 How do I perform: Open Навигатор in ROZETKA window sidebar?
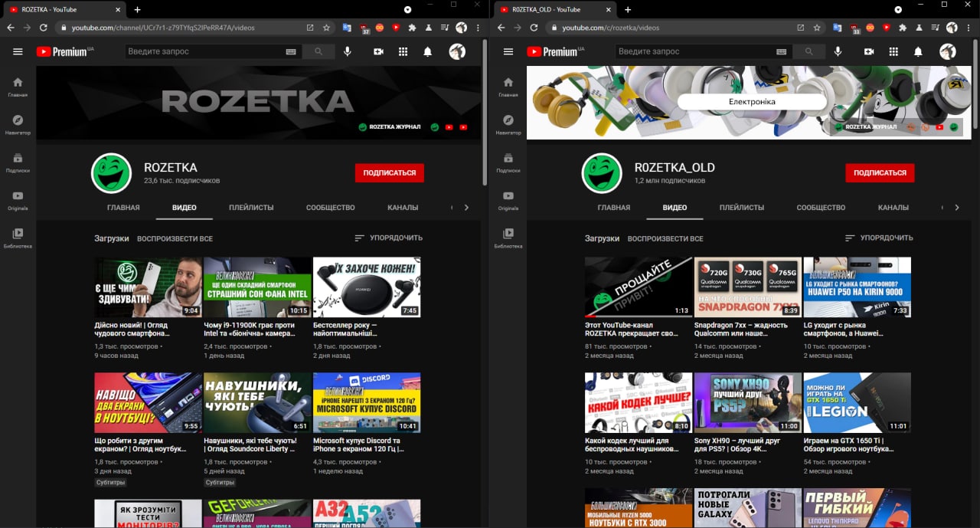tap(18, 125)
